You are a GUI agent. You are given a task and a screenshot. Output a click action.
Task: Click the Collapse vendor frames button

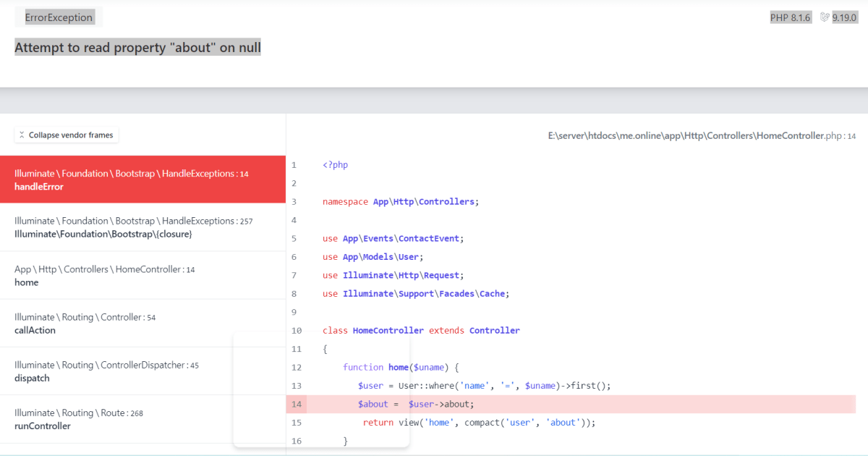66,135
